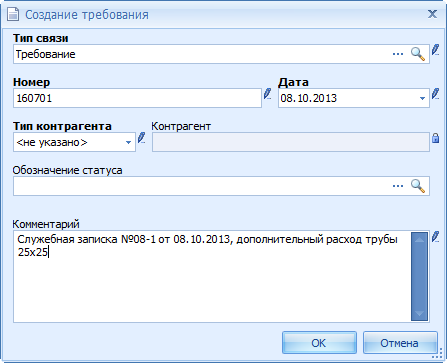Click the Тип связи field with Требование
447x363 pixels.
click(x=221, y=54)
